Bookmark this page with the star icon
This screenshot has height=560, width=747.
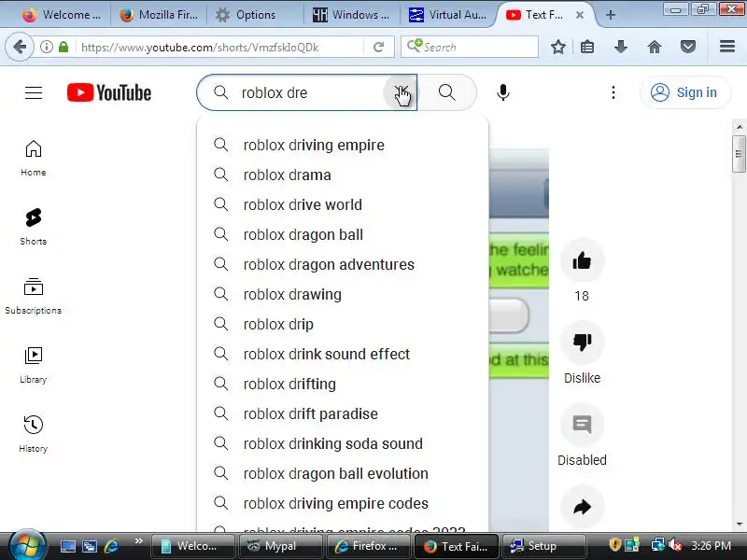pyautogui.click(x=558, y=47)
